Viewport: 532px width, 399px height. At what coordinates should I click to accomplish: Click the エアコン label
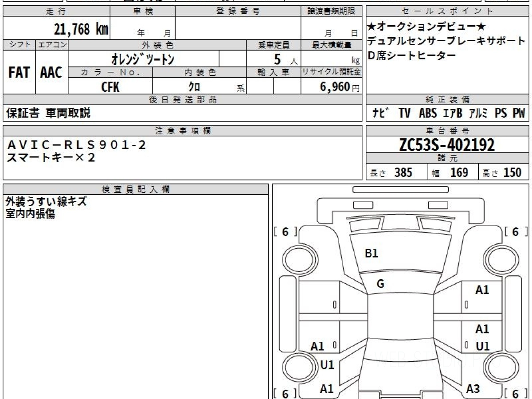tap(52, 45)
